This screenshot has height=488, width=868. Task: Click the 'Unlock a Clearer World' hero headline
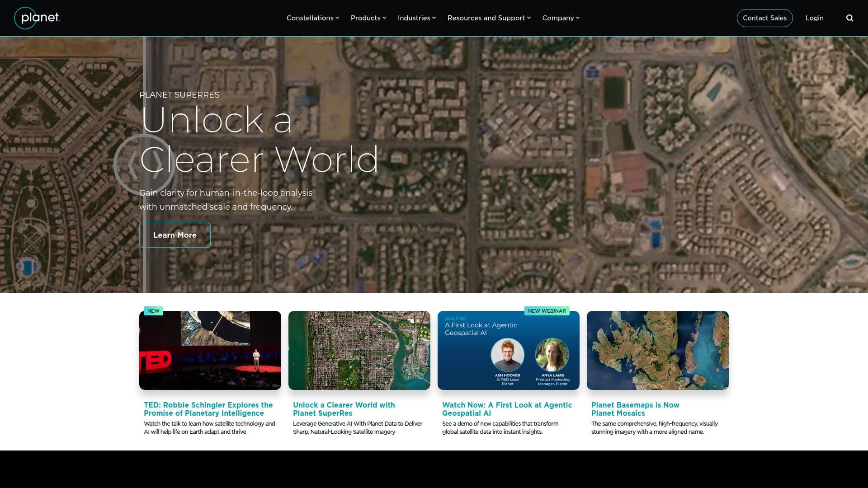(259, 140)
